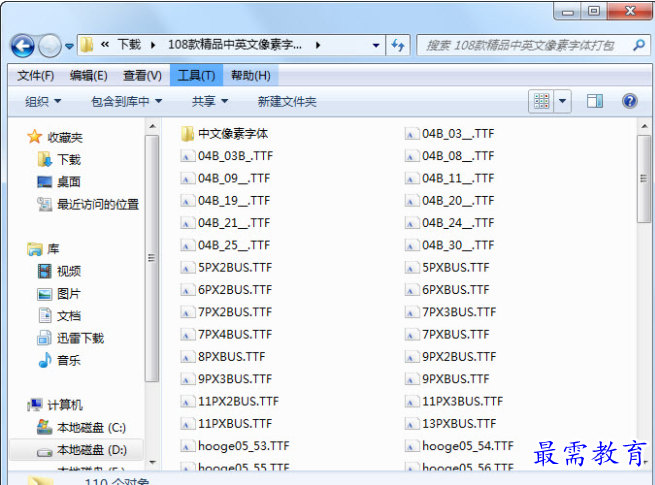This screenshot has width=655, height=485.
Task: Select the file name 04B_30__.TTF
Action: [x=458, y=245]
